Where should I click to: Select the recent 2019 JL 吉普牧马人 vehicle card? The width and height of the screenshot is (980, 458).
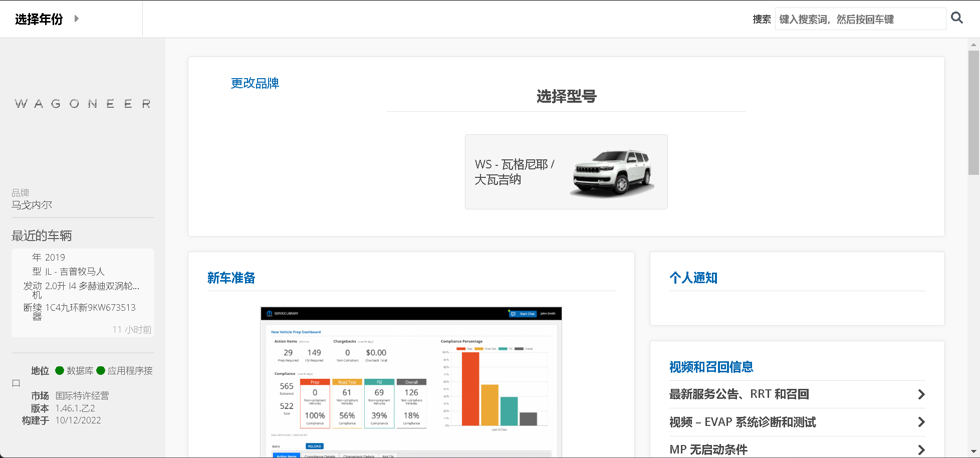(x=83, y=292)
